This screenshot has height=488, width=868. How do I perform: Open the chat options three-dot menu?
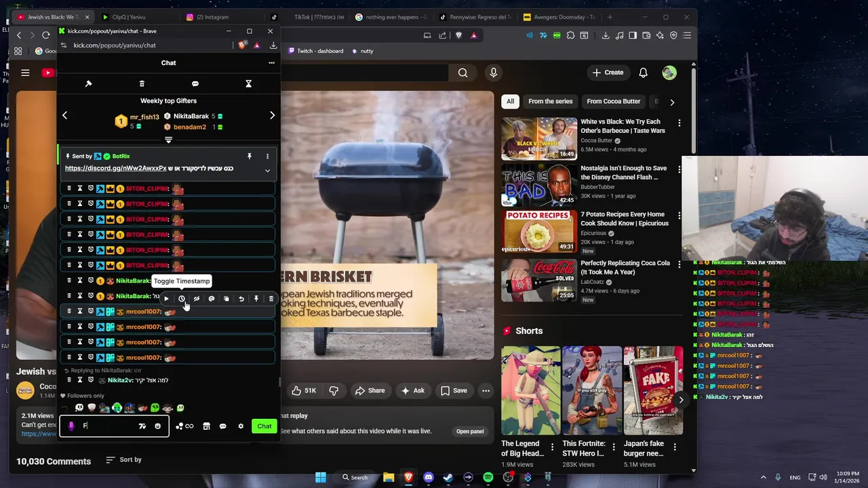tap(271, 63)
